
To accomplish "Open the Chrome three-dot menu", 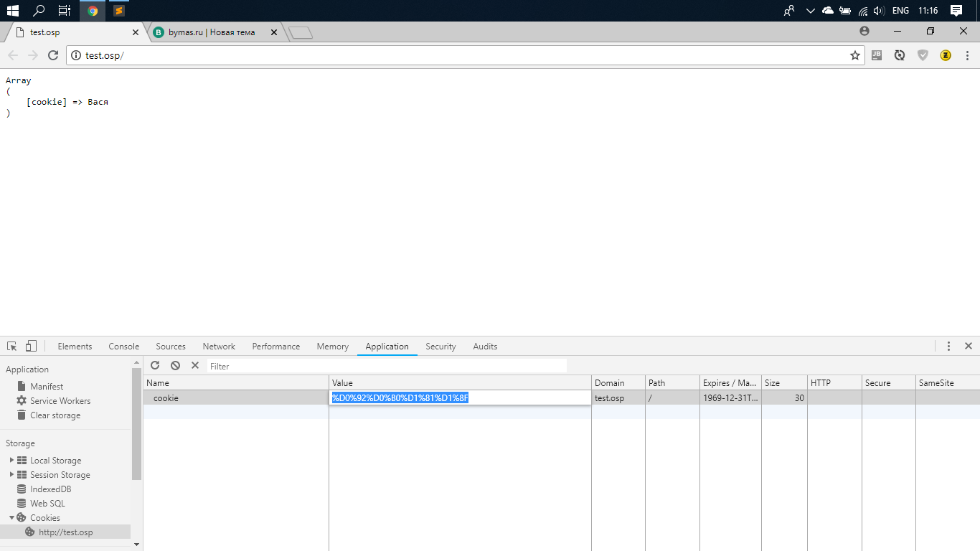I will (968, 55).
